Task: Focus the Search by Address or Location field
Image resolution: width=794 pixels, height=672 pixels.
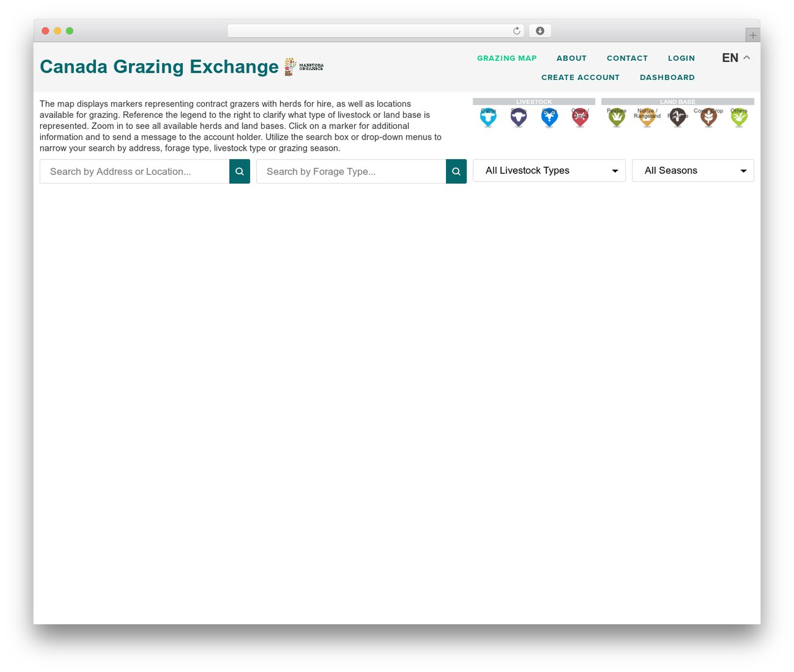Action: [135, 172]
